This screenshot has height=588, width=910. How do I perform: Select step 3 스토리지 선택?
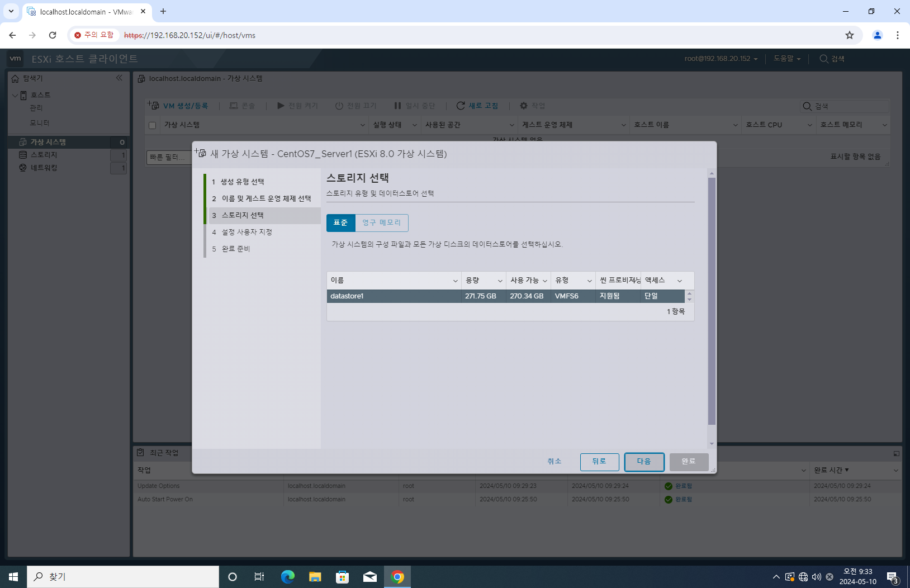coord(264,215)
